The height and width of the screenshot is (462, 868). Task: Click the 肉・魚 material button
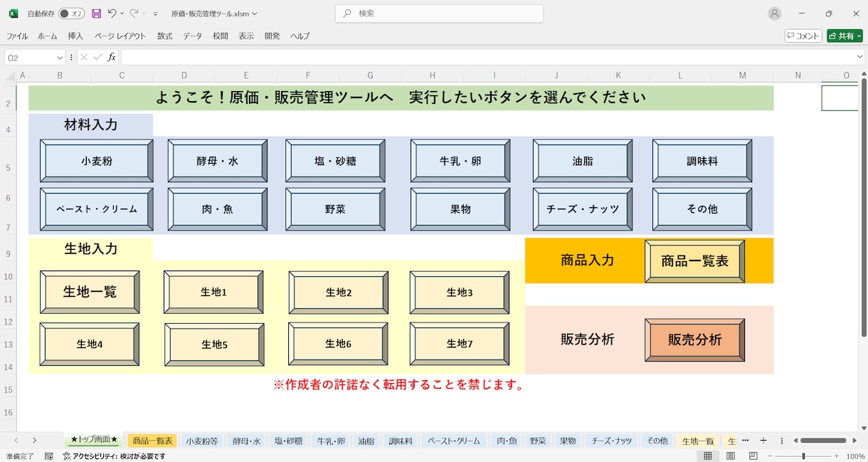point(218,209)
